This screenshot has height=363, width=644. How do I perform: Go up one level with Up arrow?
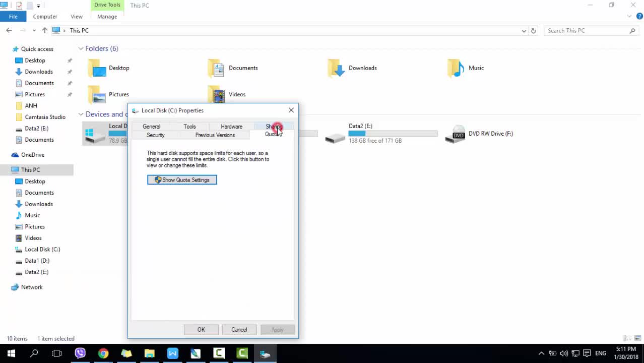pyautogui.click(x=45, y=31)
